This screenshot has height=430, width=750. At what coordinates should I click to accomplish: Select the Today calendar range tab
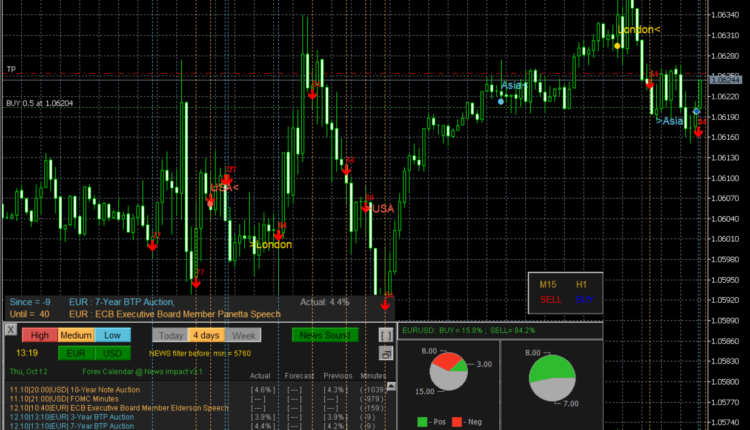pos(171,335)
